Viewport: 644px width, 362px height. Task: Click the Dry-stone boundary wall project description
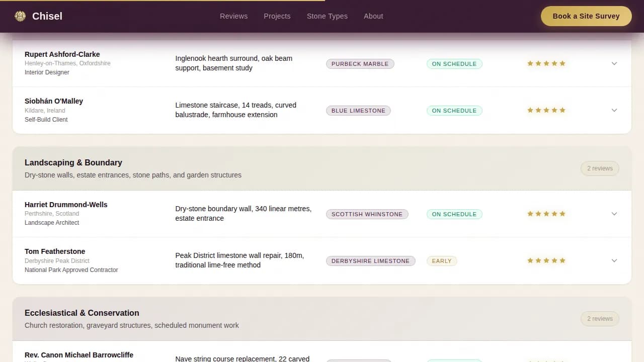coord(244,214)
